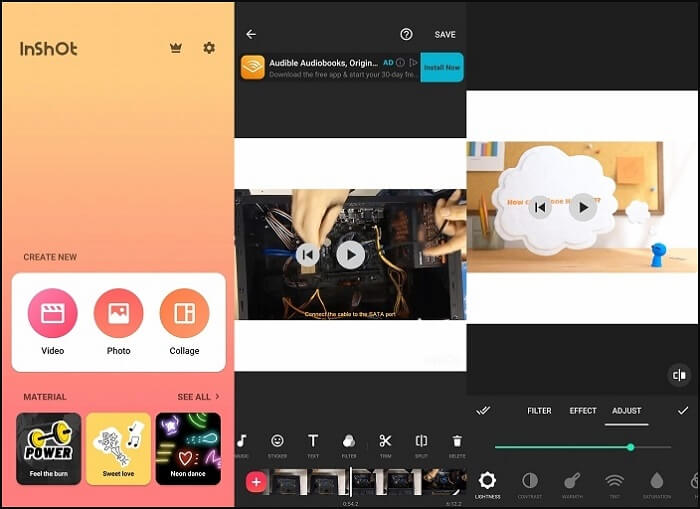Toggle the compare before/after button

coord(679,375)
